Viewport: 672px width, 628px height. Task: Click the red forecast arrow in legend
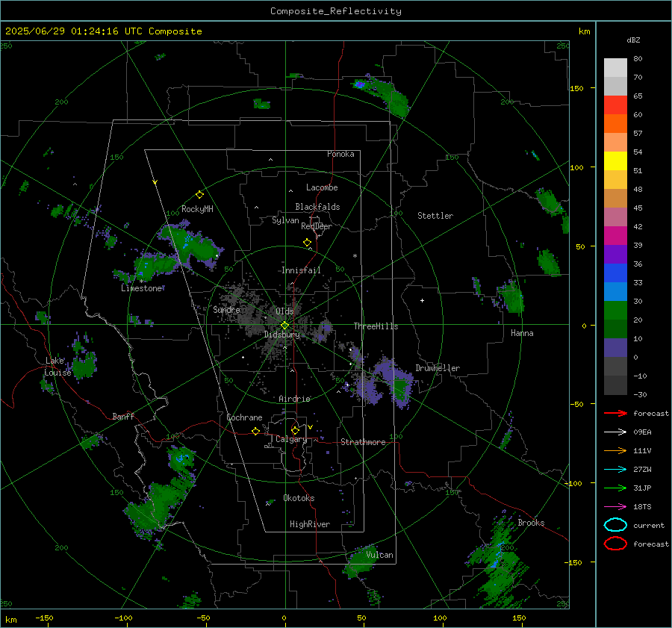(615, 413)
